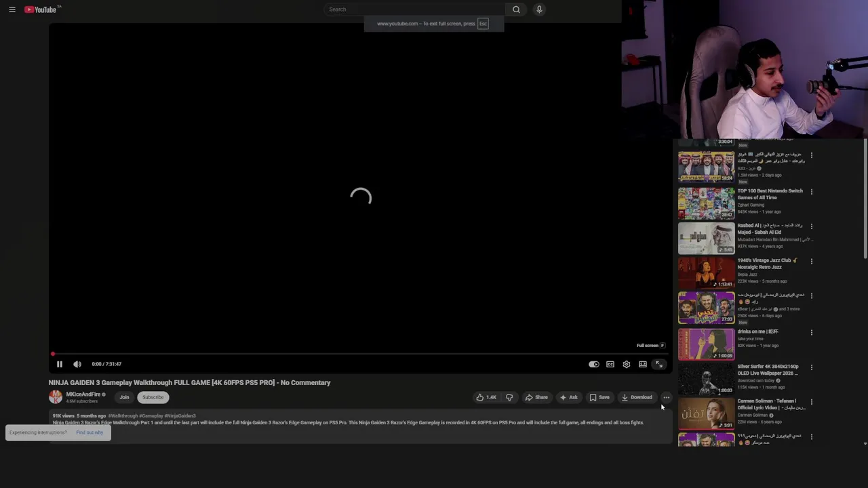Open the 'drinks on me' video thumbnail

706,344
